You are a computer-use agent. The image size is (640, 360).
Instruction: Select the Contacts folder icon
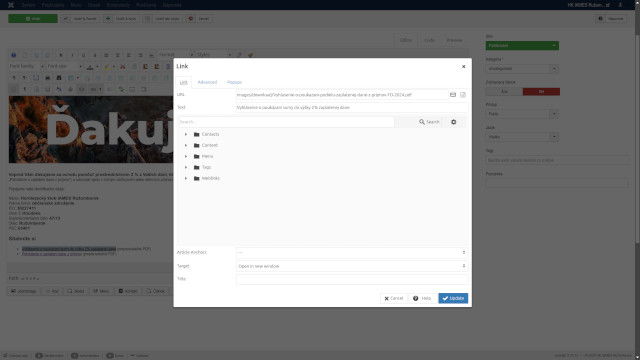click(197, 134)
